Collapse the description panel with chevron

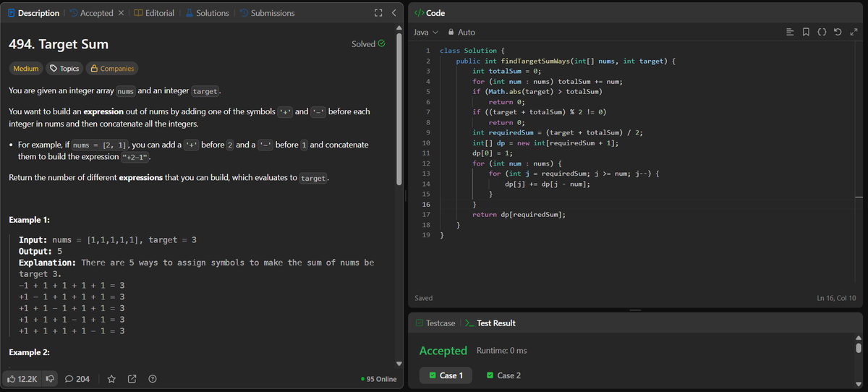coord(393,13)
